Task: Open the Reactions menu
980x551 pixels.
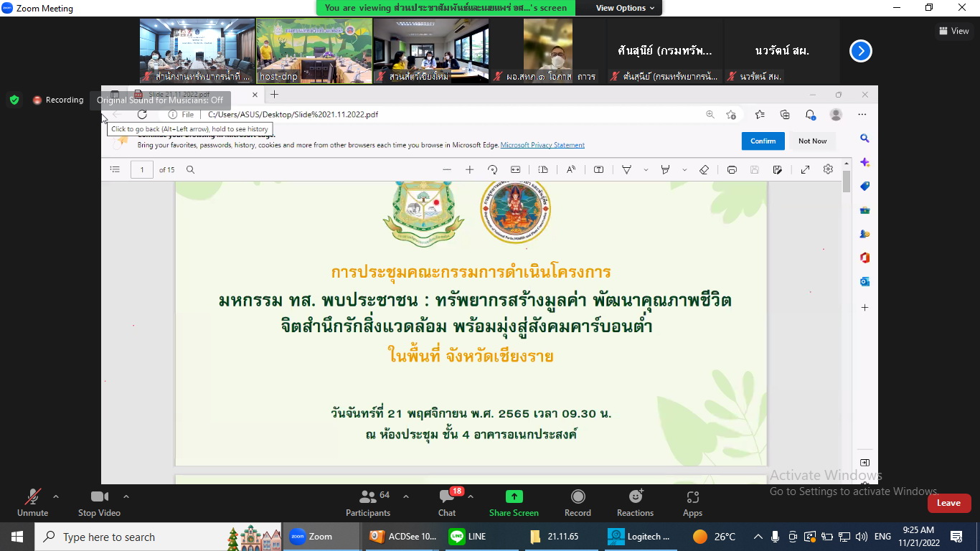Action: [635, 503]
